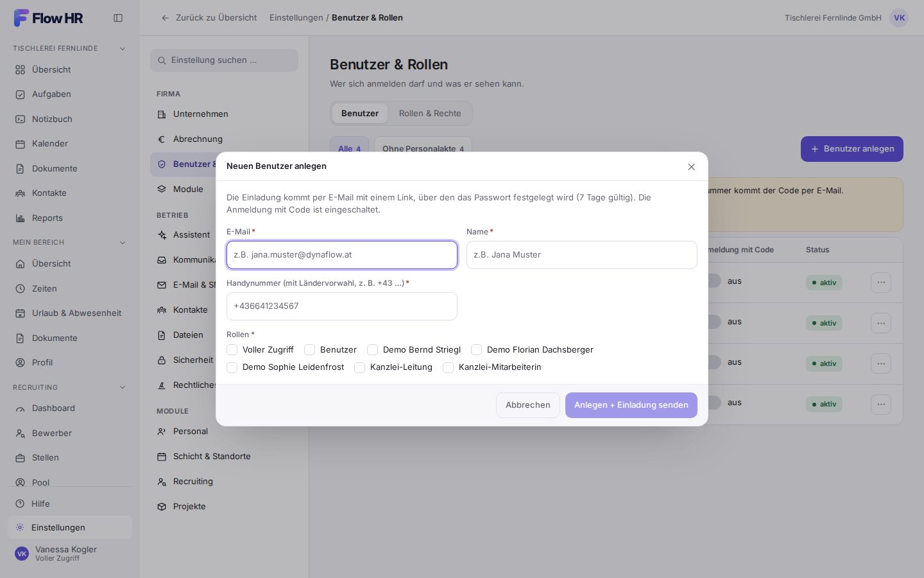
Task: Open the Abrechnung euro icon
Action: point(162,139)
